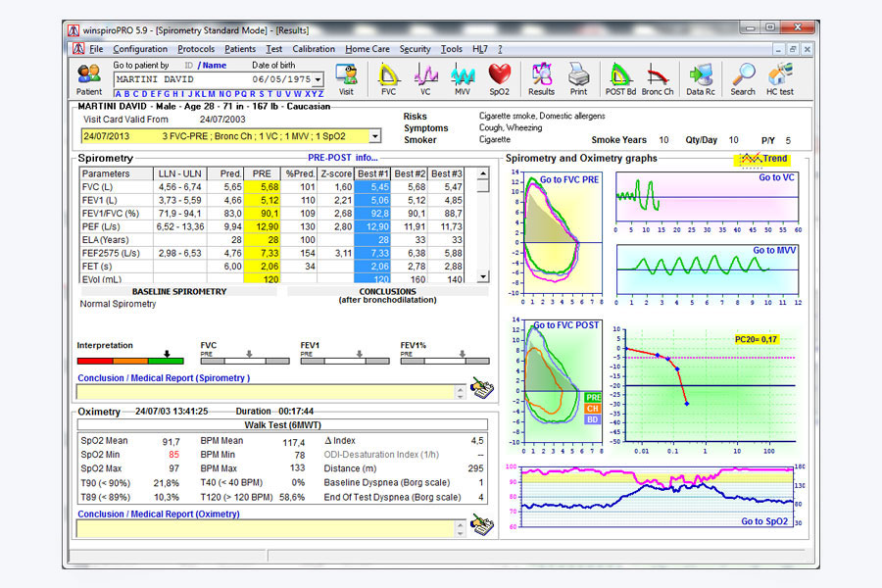Image resolution: width=882 pixels, height=588 pixels.
Task: Open the SpO2 heart icon
Action: point(499,73)
